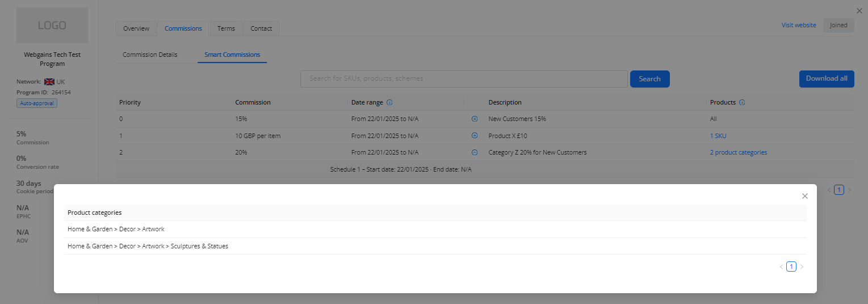This screenshot has height=304, width=868.
Task: Close the program details panel
Action: (859, 11)
